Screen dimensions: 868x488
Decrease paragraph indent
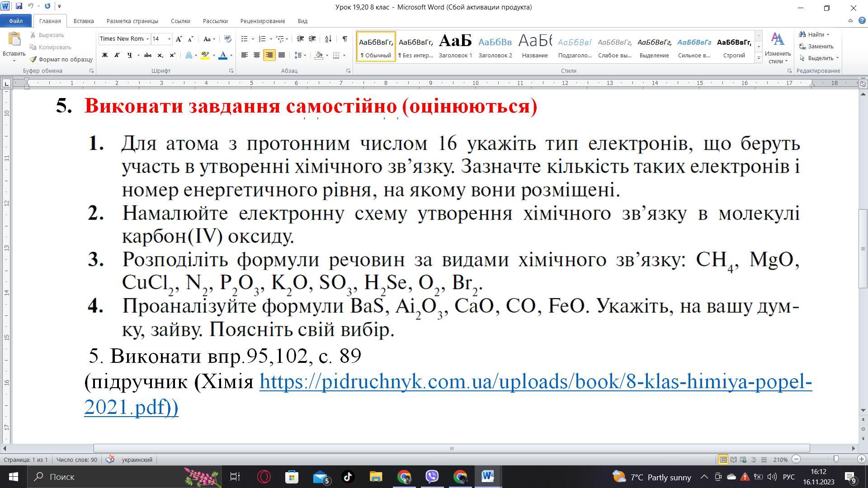click(300, 39)
